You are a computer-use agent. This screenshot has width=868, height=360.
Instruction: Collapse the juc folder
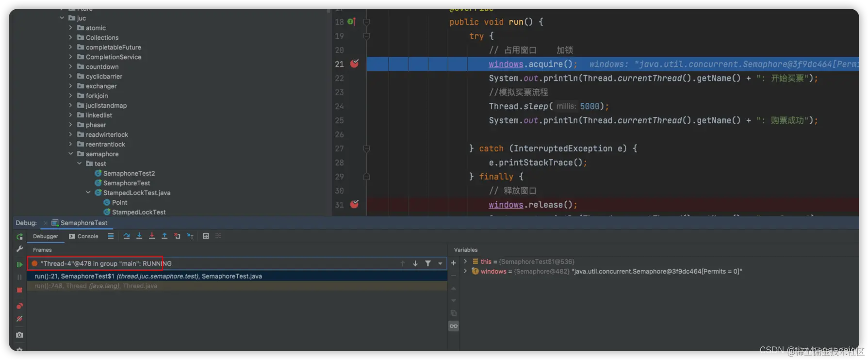[x=62, y=18]
